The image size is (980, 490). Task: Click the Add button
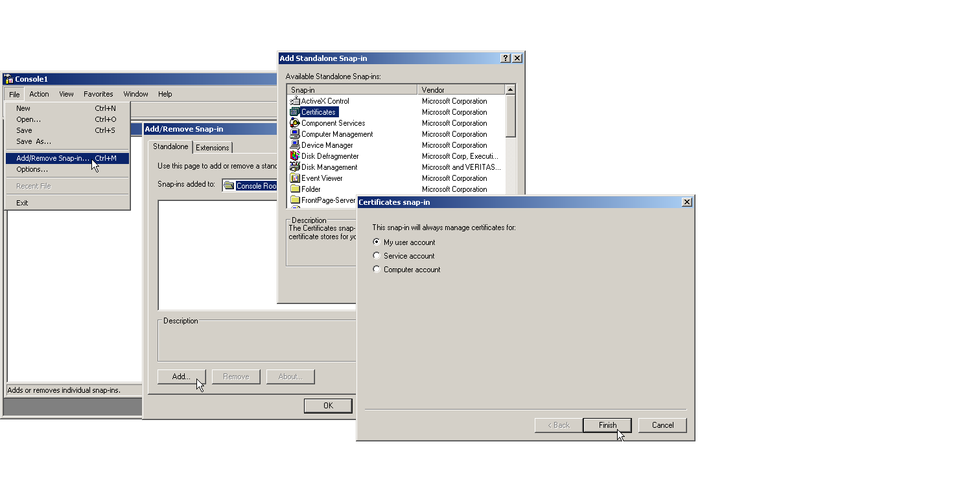tap(181, 377)
